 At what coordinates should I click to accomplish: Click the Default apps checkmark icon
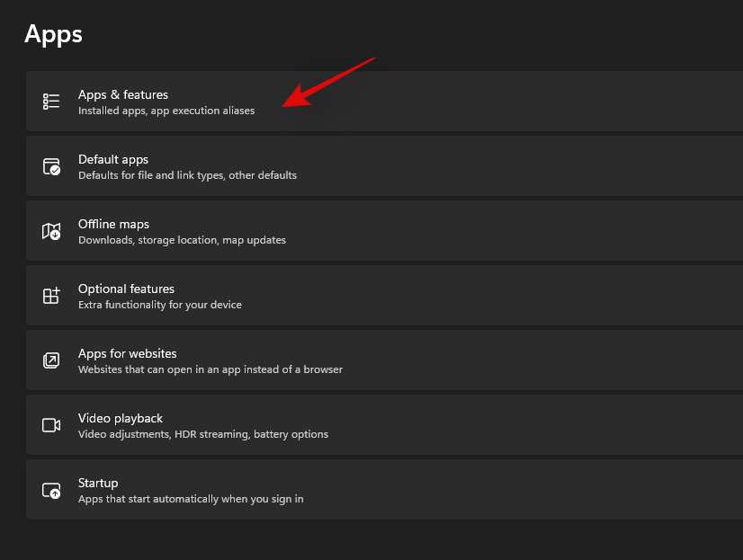coord(51,166)
